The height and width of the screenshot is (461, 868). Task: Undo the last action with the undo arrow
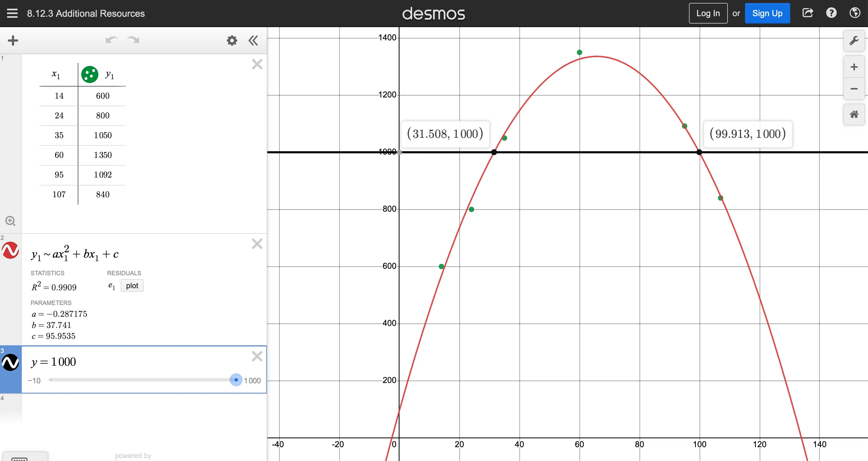pos(111,40)
